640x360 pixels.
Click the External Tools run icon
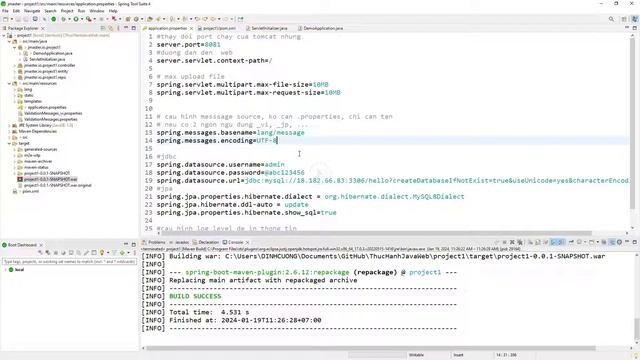pos(89,19)
